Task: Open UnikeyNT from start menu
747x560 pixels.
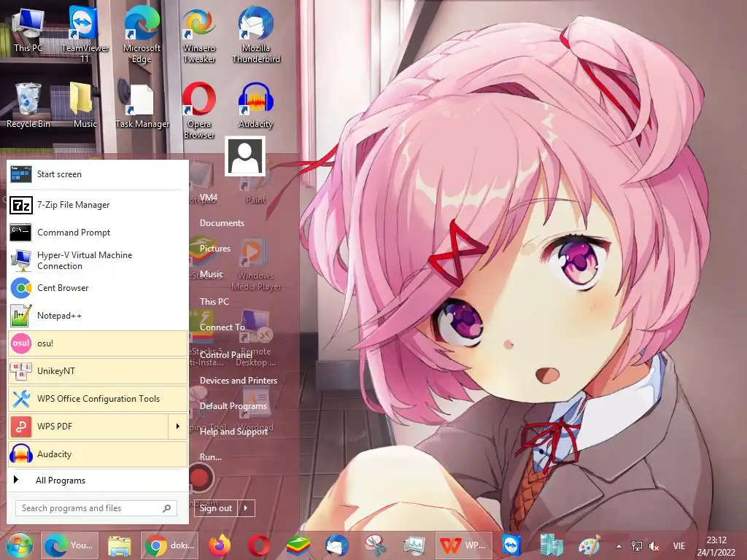Action: coord(98,371)
